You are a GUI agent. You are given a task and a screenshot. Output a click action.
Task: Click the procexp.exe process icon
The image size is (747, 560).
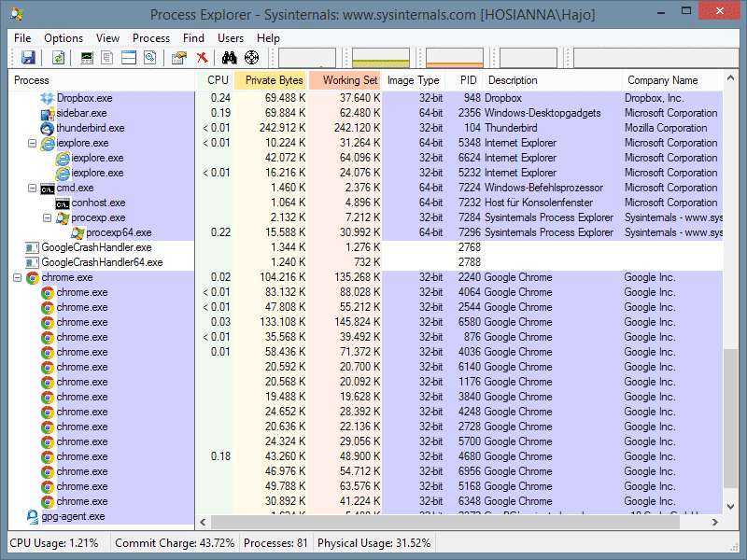[63, 218]
